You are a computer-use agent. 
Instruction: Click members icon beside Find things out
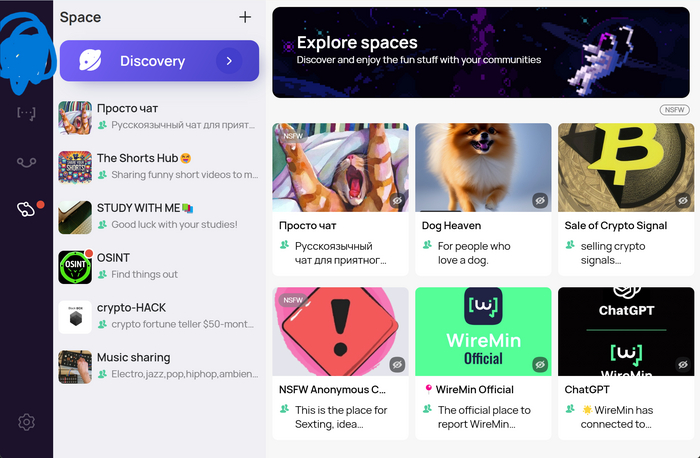pyautogui.click(x=102, y=274)
